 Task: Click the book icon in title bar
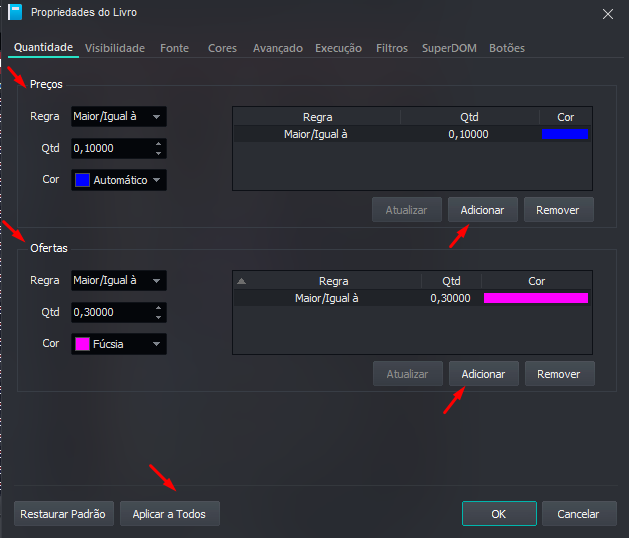point(15,12)
